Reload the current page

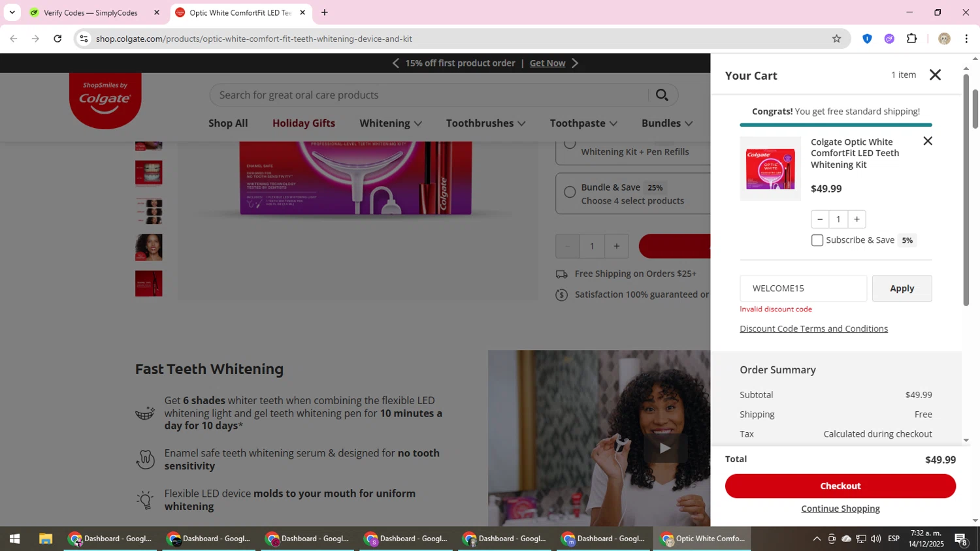point(57,39)
